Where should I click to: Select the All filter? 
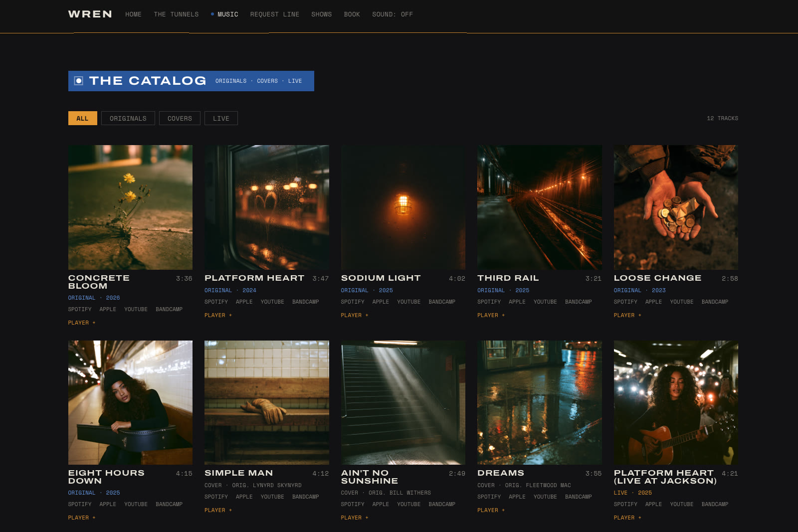coord(83,118)
